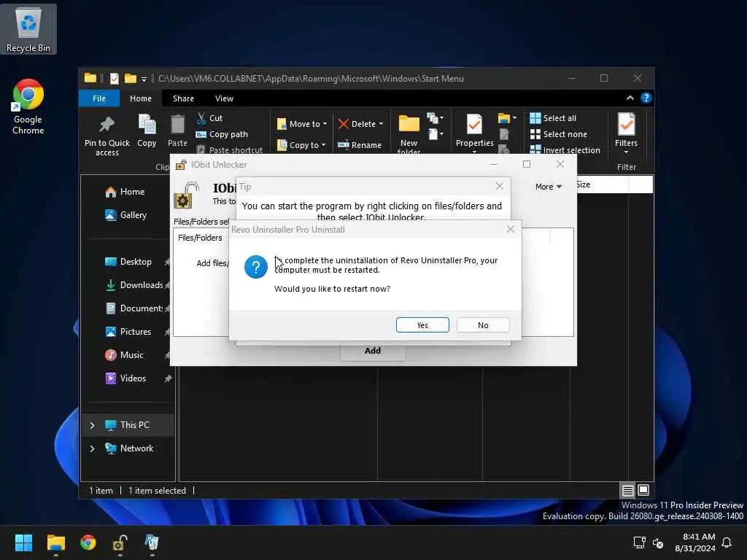This screenshot has width=747, height=560.
Task: Click Properties icon in ribbon
Action: tap(474, 124)
